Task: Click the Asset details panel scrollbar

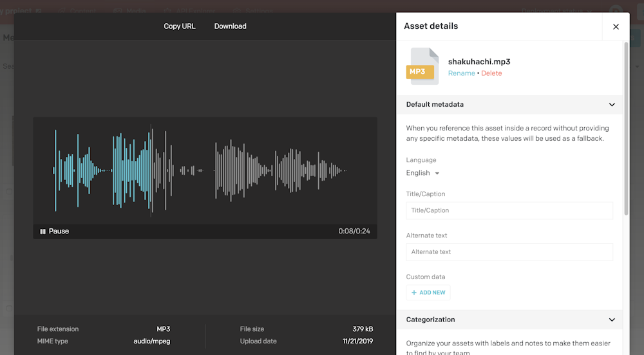Action: click(x=626, y=129)
